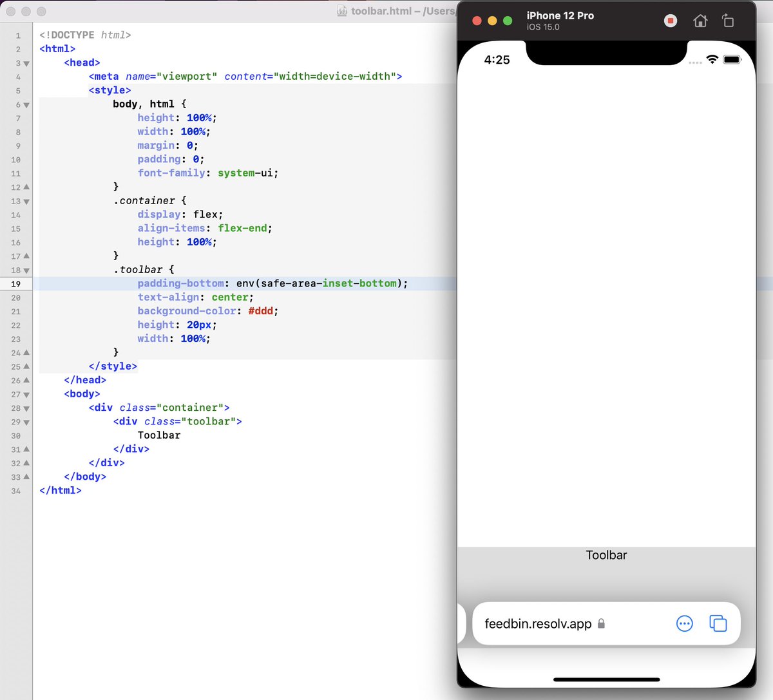Click the lock icon beside feedbin.resolv.app
The width and height of the screenshot is (773, 700).
[601, 623]
